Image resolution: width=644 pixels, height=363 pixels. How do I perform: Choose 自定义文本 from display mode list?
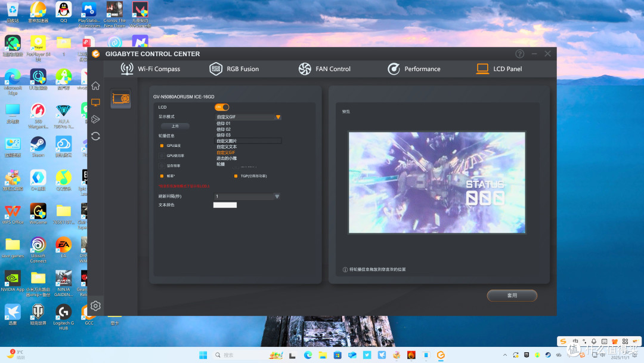tap(227, 146)
